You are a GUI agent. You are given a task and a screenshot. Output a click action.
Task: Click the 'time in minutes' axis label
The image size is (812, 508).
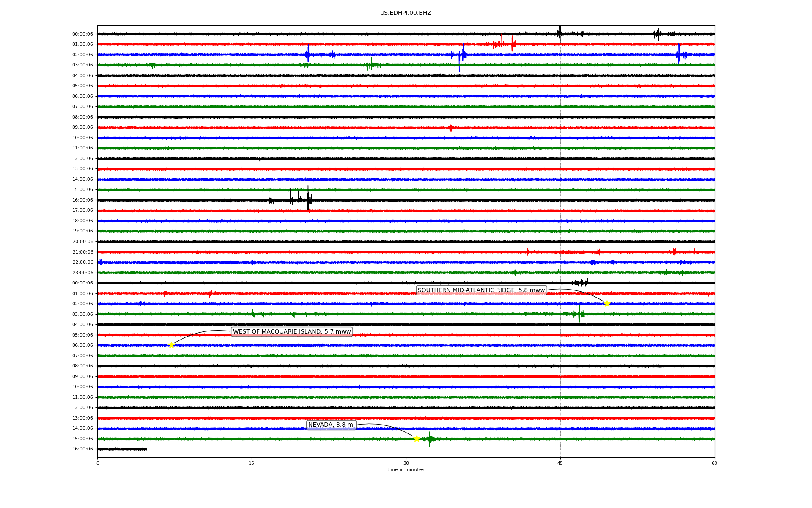click(406, 469)
